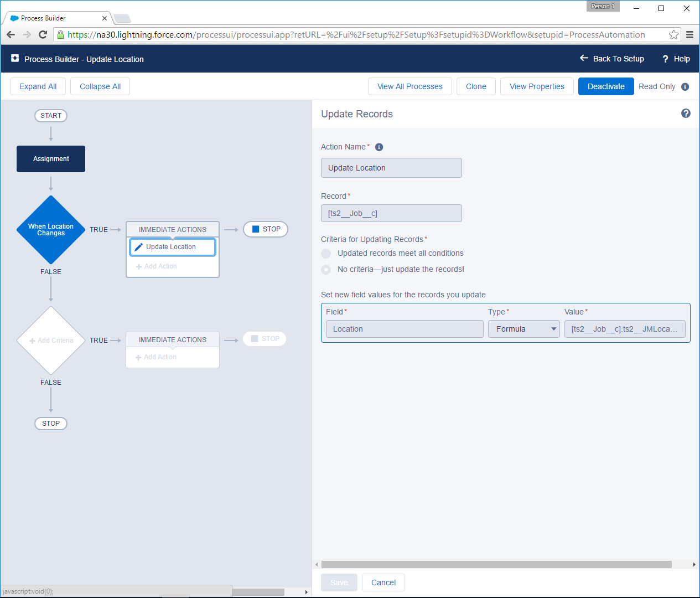Select the 'When Location Changes' criteria diamond

(x=51, y=230)
